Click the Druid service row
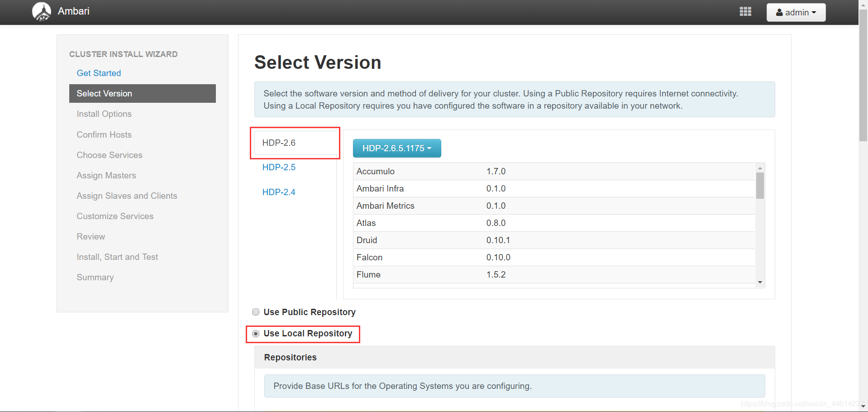 [x=554, y=240]
